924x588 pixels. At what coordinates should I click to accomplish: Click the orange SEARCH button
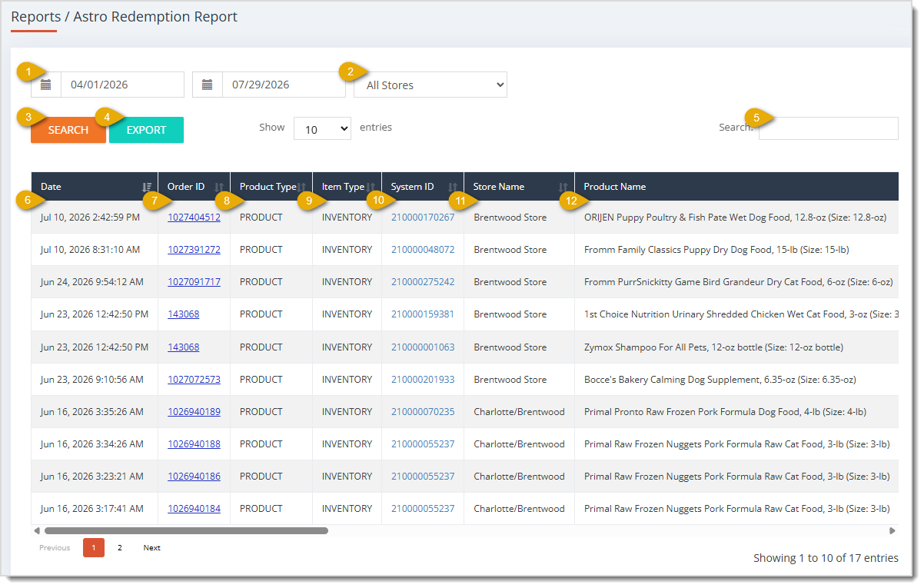(68, 130)
